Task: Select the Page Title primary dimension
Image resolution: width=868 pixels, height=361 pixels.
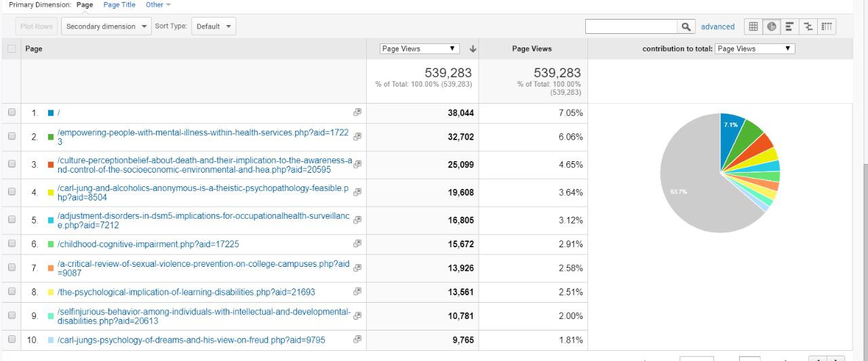Action: tap(119, 5)
